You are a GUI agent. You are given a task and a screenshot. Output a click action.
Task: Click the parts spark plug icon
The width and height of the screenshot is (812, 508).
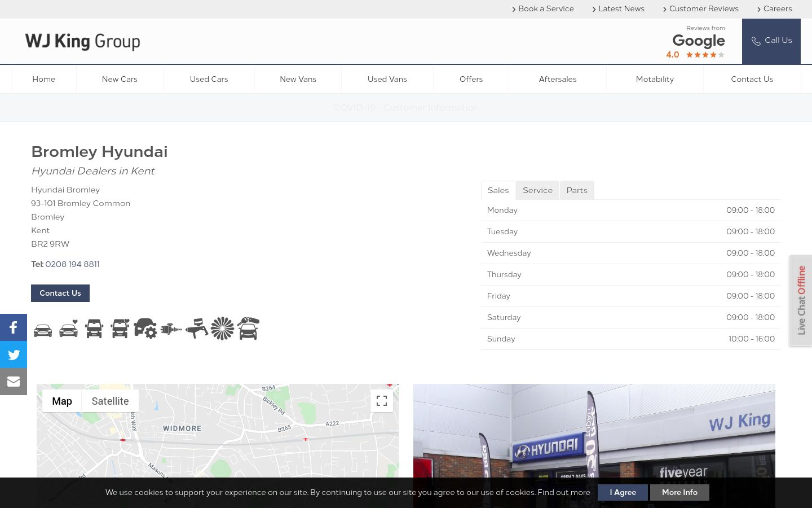[171, 329]
